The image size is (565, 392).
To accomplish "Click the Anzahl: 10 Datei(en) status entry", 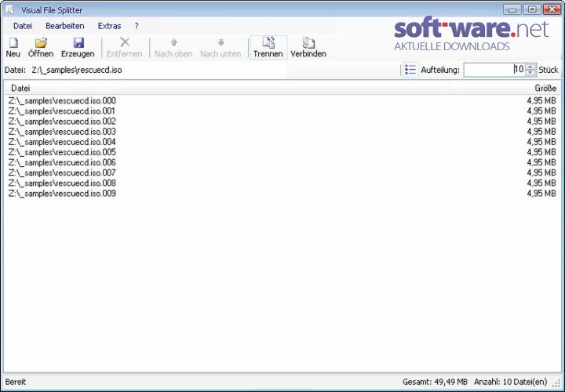I will [510, 382].
